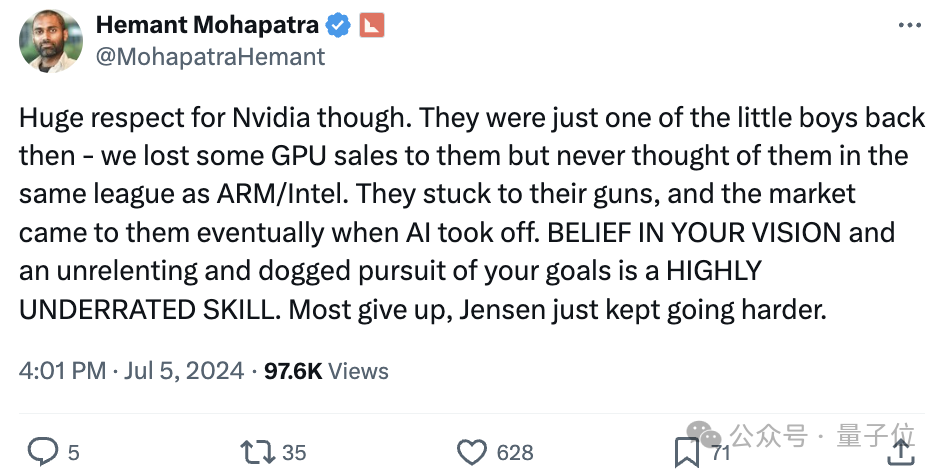The height and width of the screenshot is (474, 946).
Task: Open the three-dot more options menu
Action: coord(906,27)
